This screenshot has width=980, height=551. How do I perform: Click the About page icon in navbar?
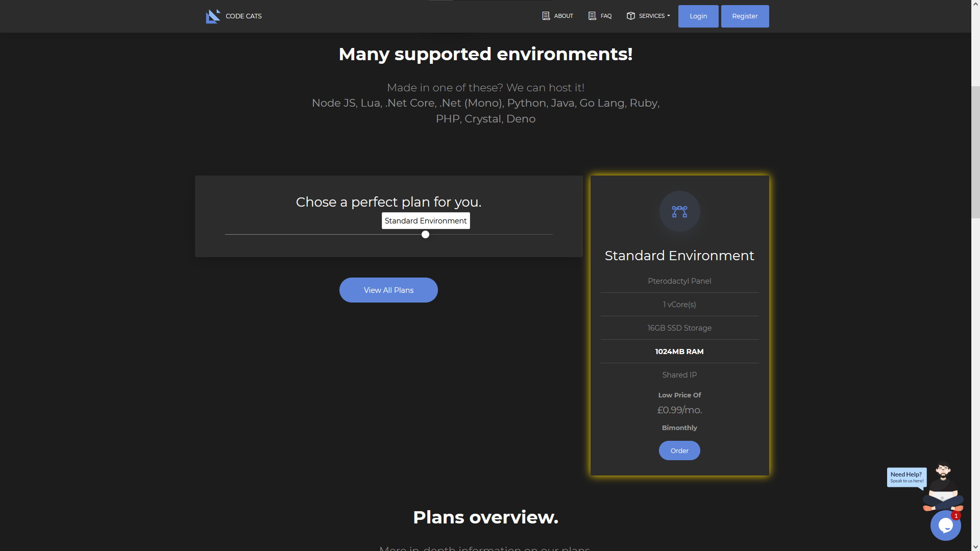coord(546,16)
